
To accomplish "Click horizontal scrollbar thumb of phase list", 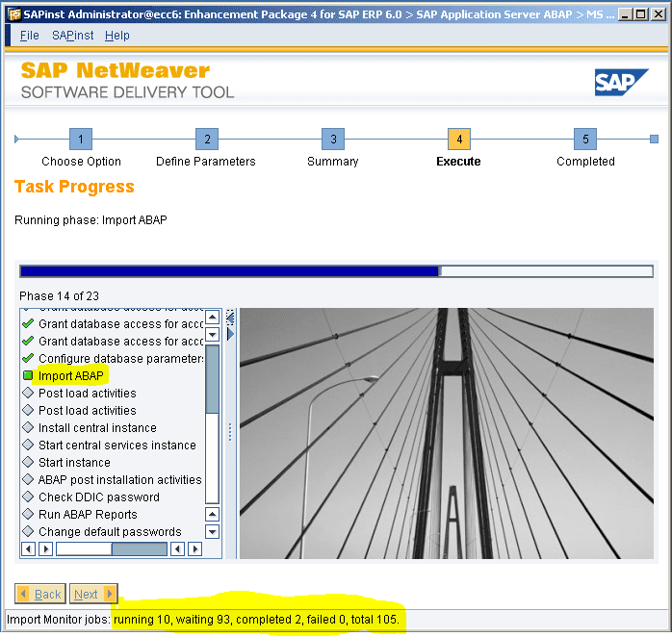I will 140,548.
